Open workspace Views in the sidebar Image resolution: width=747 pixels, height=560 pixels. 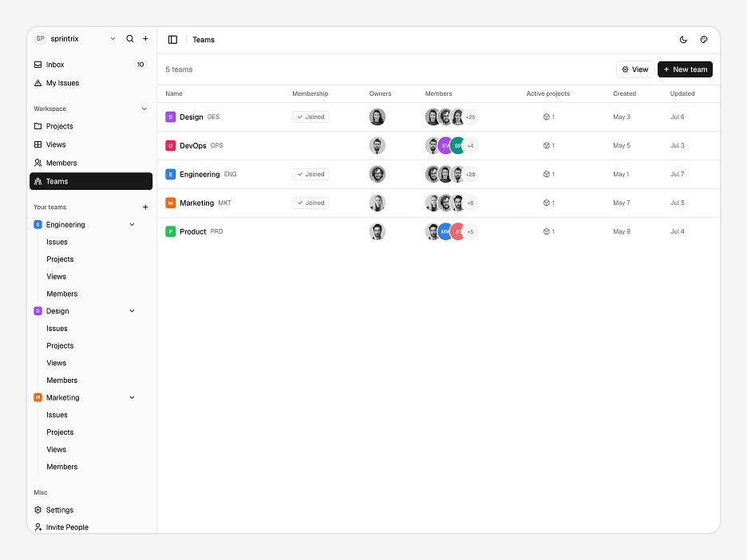pyautogui.click(x=91, y=144)
